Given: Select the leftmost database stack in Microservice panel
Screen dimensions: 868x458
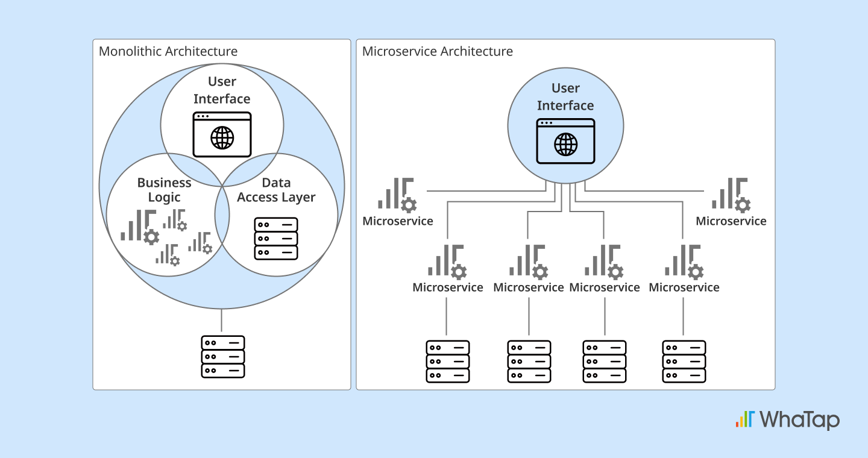Looking at the screenshot, I should pyautogui.click(x=448, y=361).
